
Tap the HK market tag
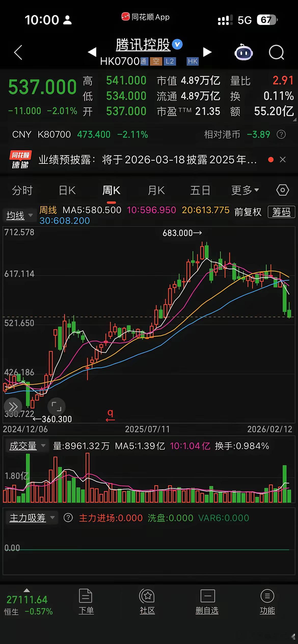[193, 61]
